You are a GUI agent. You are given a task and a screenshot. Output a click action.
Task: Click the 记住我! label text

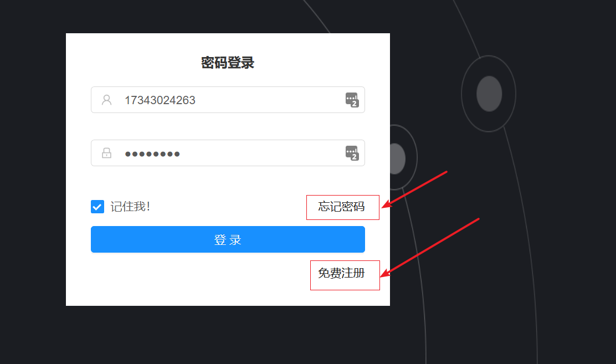pos(130,207)
